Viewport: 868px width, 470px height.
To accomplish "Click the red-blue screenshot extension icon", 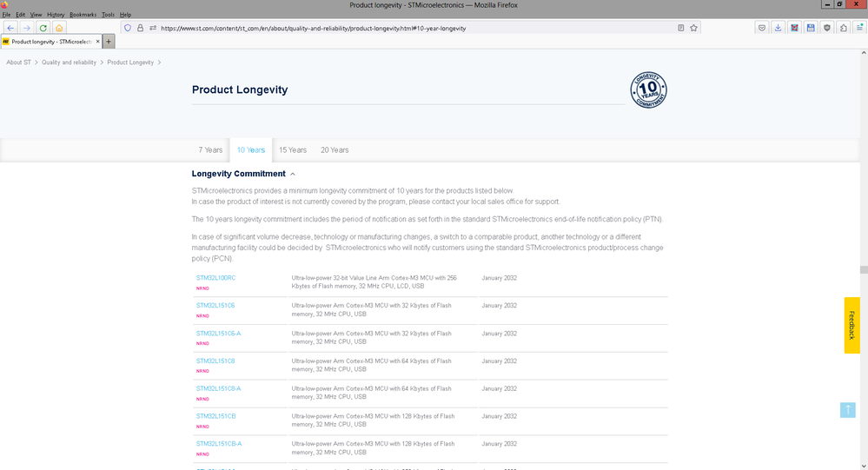I will tap(794, 28).
